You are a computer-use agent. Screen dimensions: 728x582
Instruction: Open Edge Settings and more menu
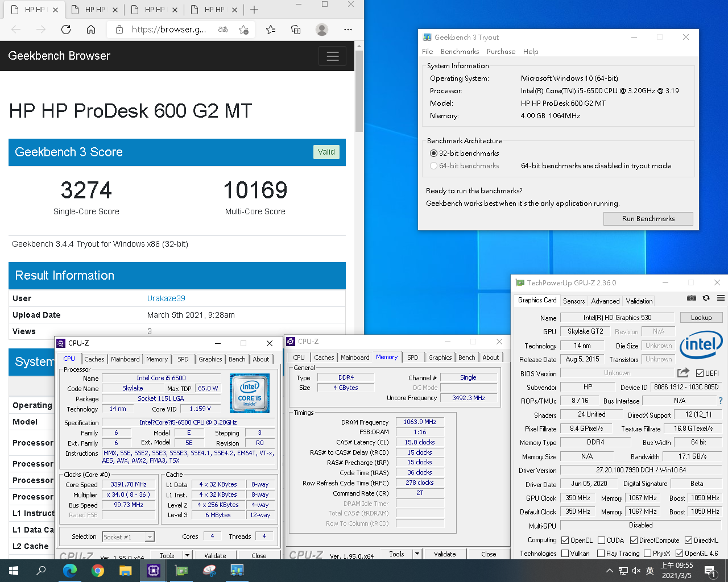click(x=348, y=30)
